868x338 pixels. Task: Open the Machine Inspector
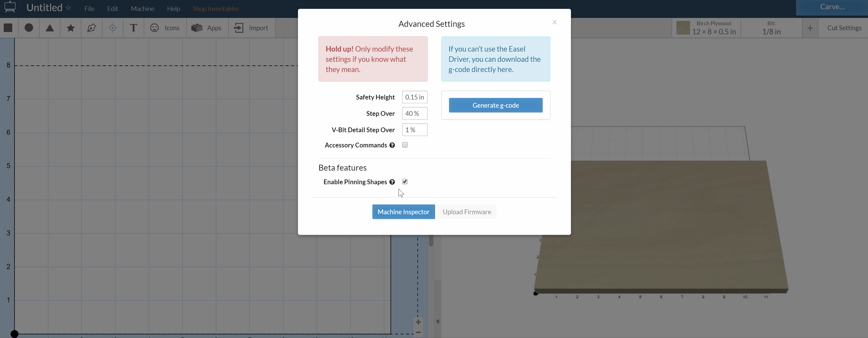point(403,212)
